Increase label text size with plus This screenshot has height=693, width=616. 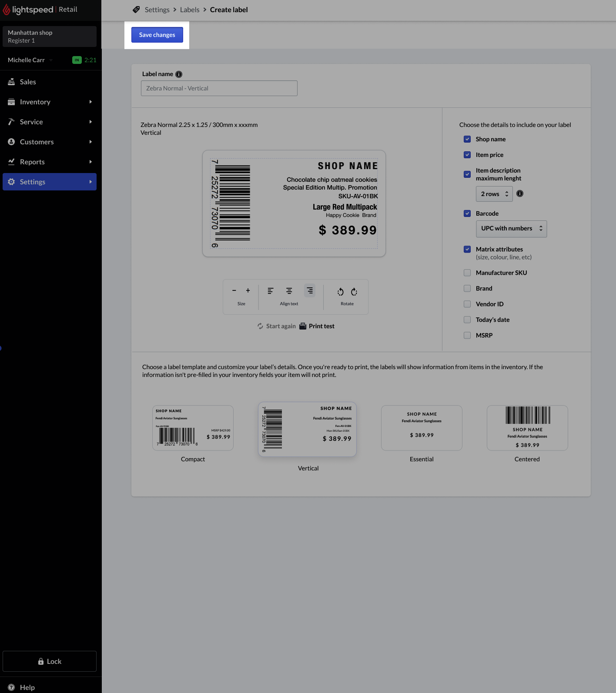click(x=248, y=290)
